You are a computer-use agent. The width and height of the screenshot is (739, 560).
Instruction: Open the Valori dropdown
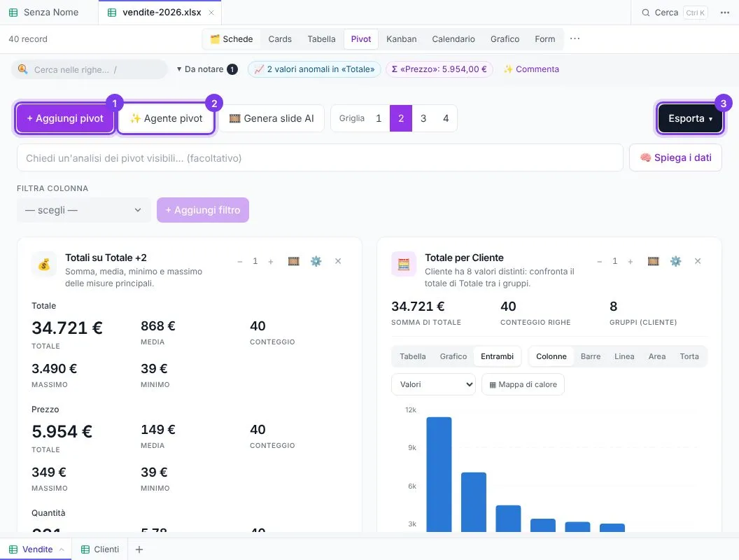coord(434,384)
